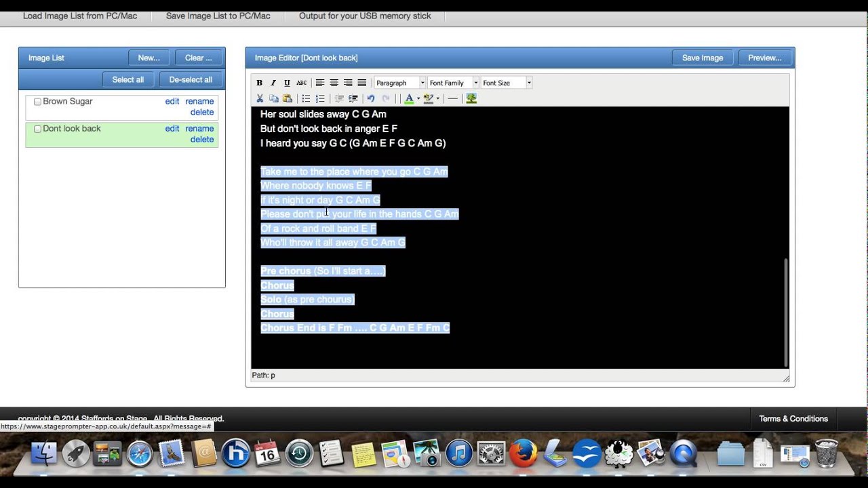Open background highlight color picker arrow
The height and width of the screenshot is (488, 868).
click(x=438, y=98)
